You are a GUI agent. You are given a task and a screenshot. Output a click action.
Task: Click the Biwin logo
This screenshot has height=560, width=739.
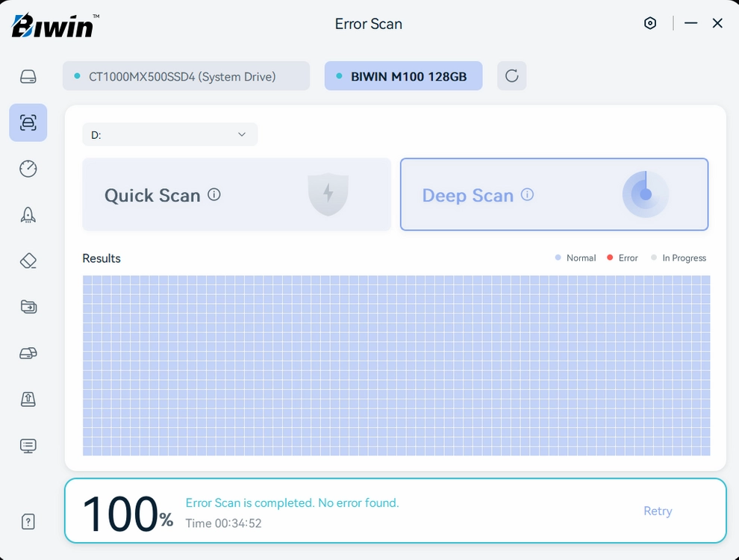[x=55, y=25]
